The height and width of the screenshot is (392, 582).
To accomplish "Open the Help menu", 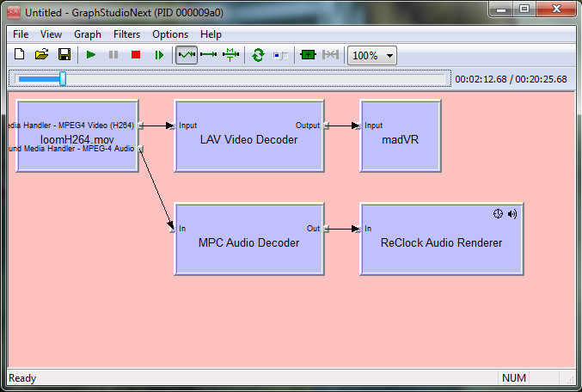I will (211, 34).
